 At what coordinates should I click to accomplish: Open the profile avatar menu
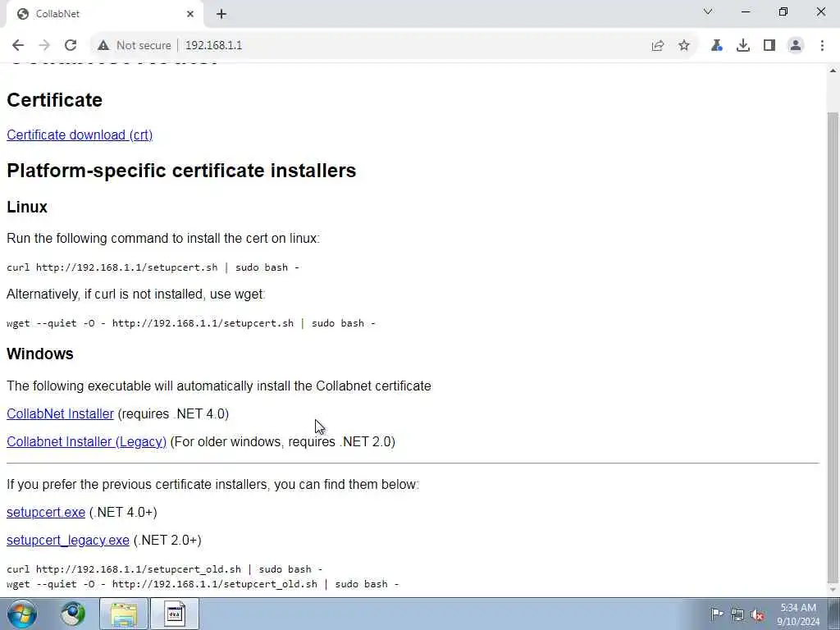pos(796,46)
